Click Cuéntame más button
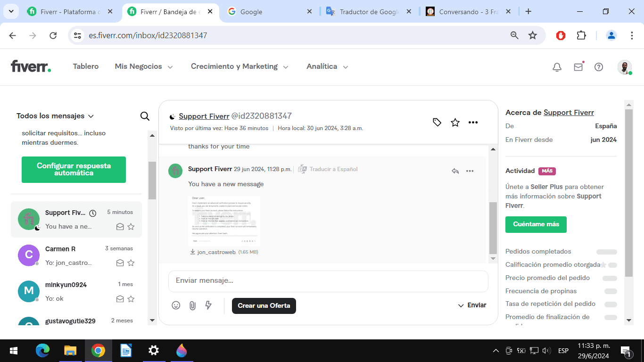 tap(536, 224)
